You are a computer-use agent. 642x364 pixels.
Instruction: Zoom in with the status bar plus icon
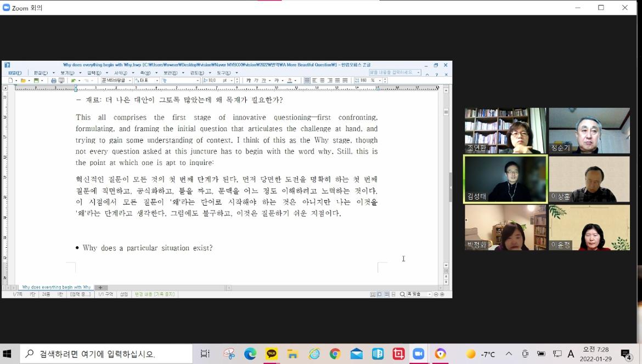click(442, 294)
